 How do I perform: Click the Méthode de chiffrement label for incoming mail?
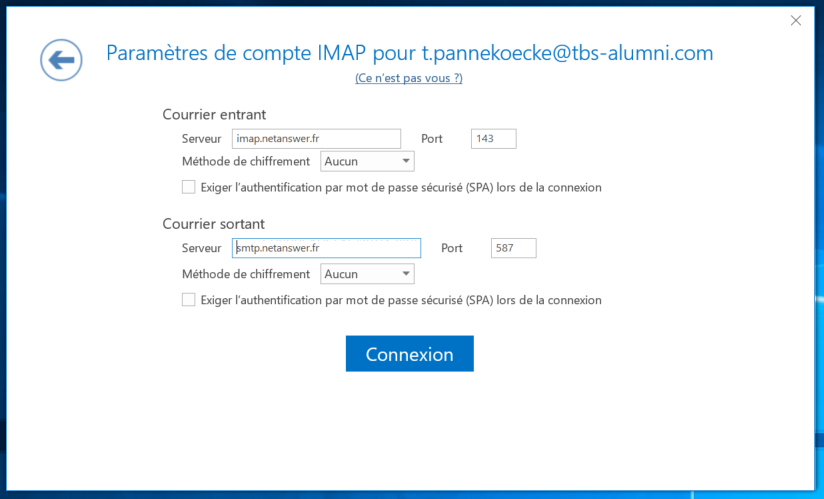point(246,161)
